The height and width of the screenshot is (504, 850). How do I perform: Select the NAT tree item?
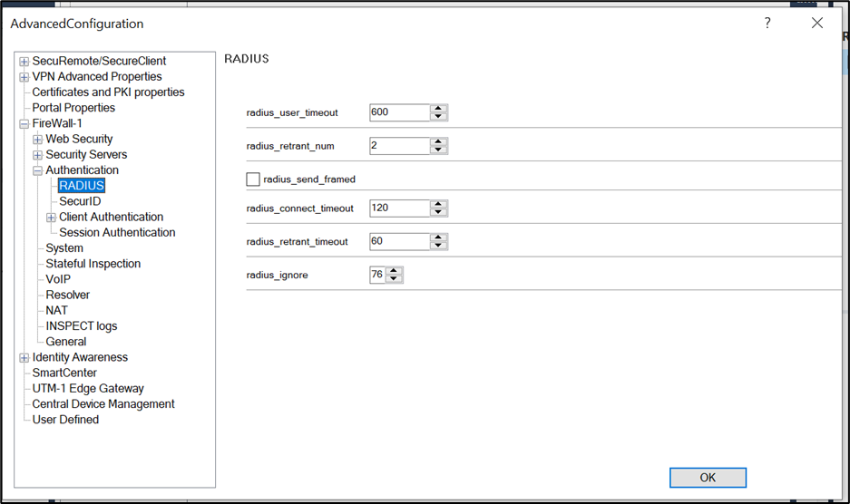(58, 310)
